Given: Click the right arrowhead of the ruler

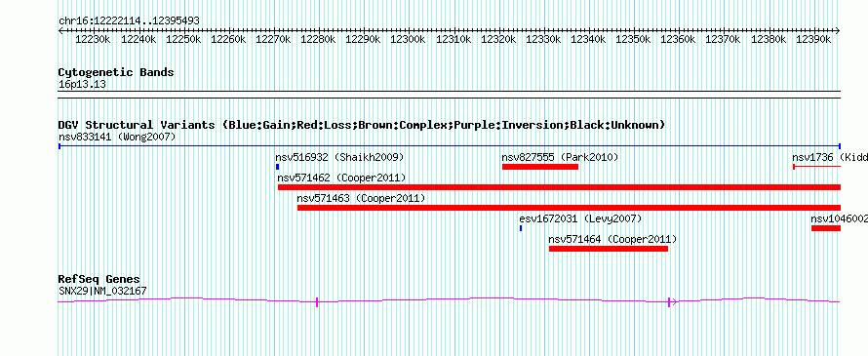Looking at the screenshot, I should pos(838,30).
